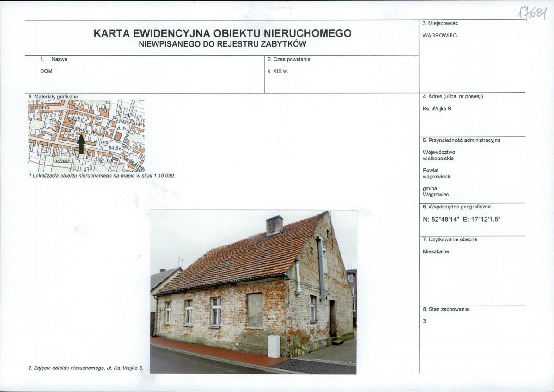Select the "2. Czas powstania" label

coord(289,59)
